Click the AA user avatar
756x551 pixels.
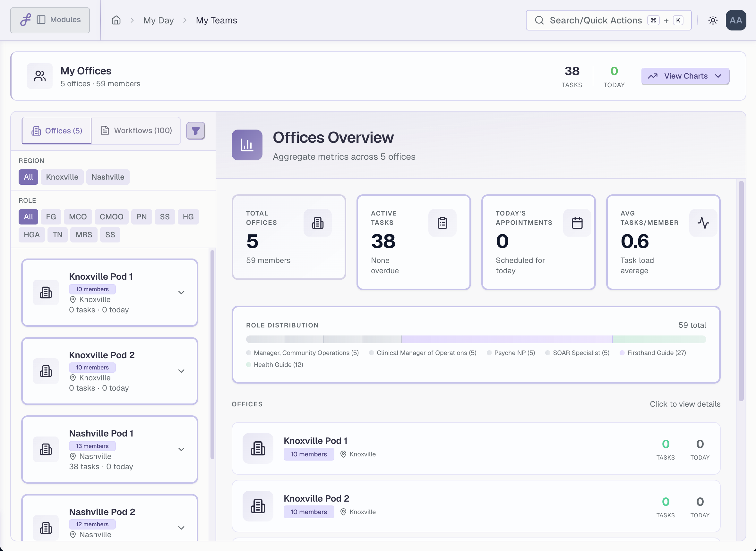736,20
